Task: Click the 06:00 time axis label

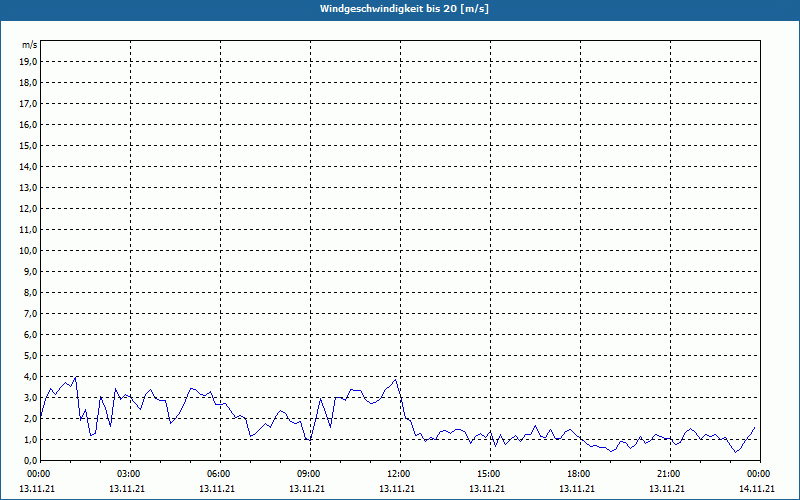Action: click(x=219, y=474)
